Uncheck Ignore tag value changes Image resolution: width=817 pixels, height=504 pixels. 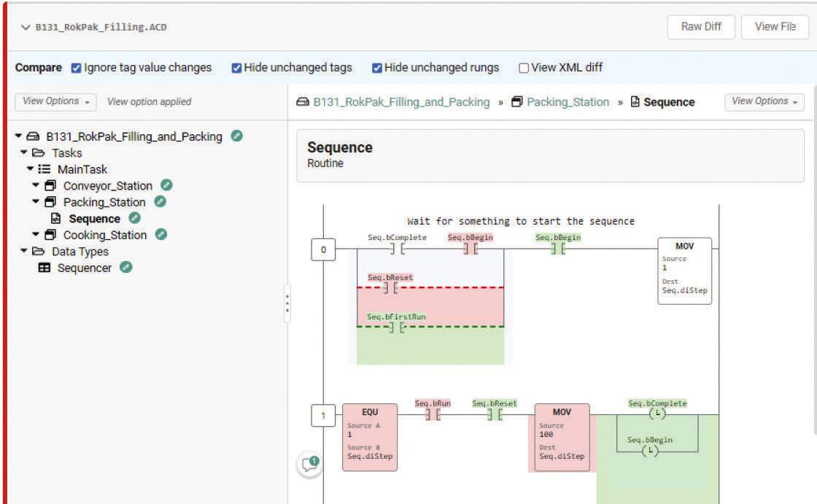(x=77, y=68)
